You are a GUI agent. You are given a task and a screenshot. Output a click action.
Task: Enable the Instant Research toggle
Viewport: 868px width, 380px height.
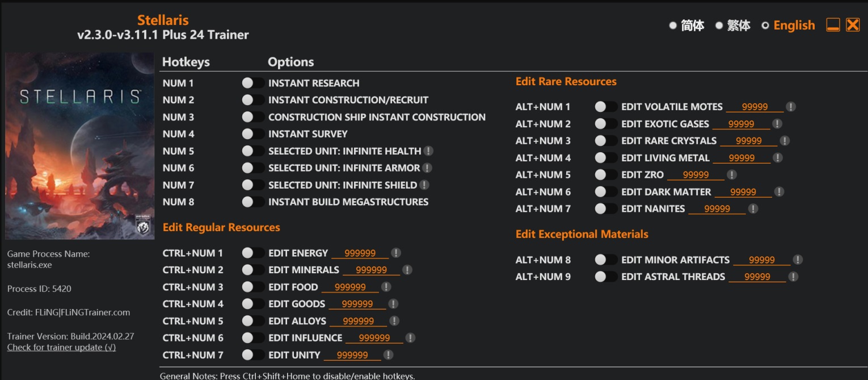coord(252,83)
